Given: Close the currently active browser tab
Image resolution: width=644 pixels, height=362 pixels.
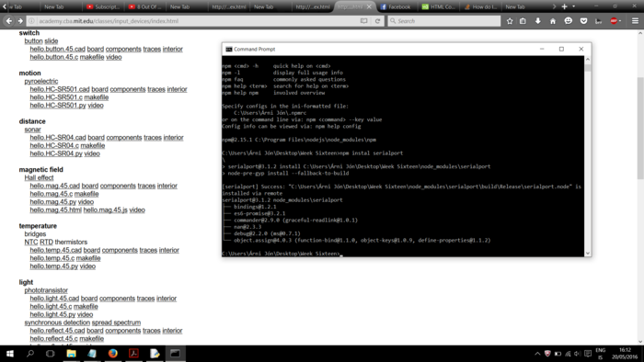Looking at the screenshot, I should (369, 6).
